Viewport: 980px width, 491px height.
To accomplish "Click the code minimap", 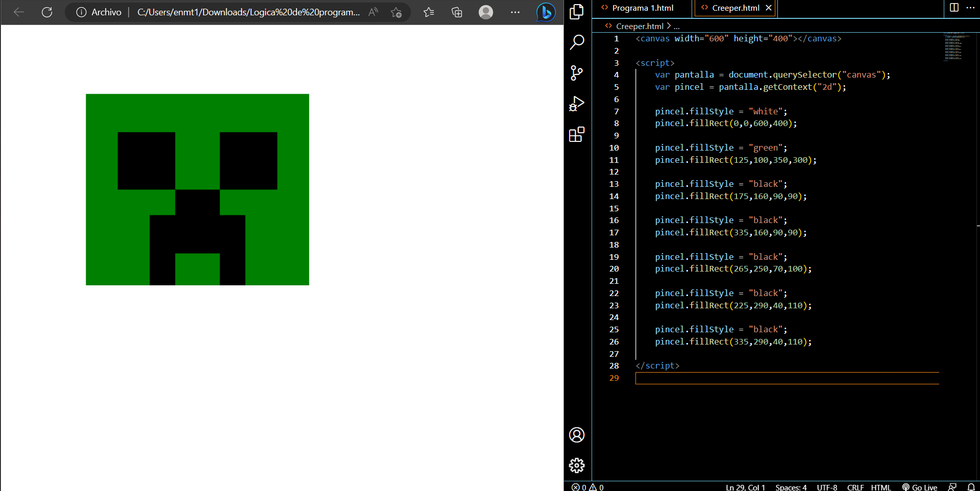I will 955,47.
